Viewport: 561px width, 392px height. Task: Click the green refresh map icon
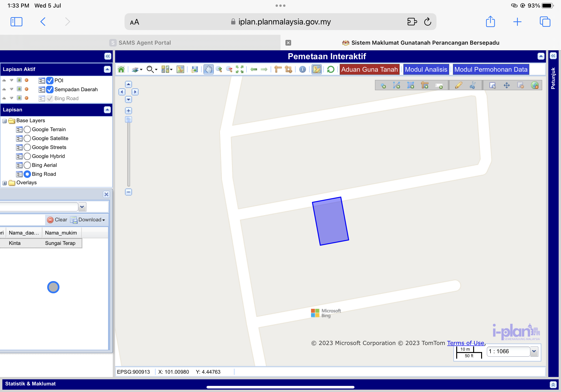point(331,69)
